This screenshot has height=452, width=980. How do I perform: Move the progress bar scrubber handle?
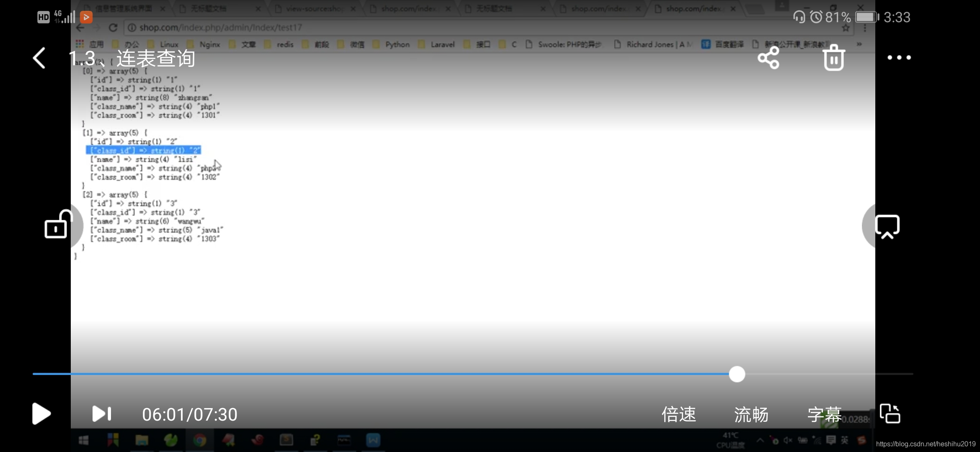pos(737,374)
